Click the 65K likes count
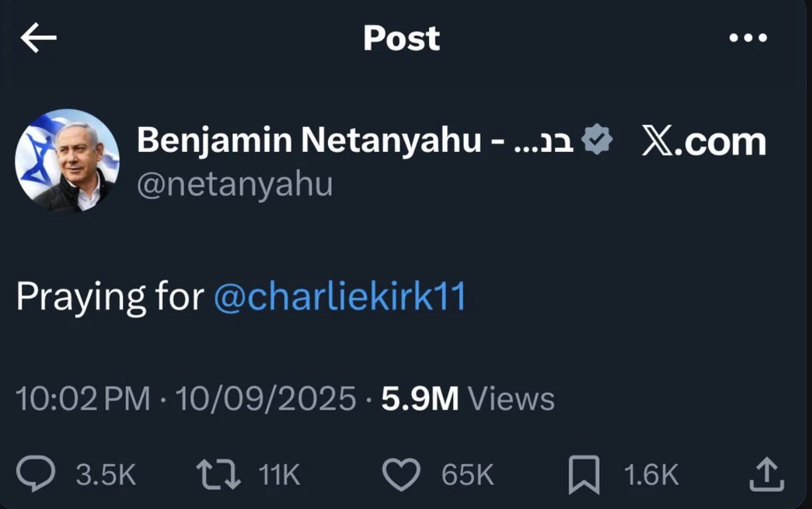812x509 pixels. 467,475
